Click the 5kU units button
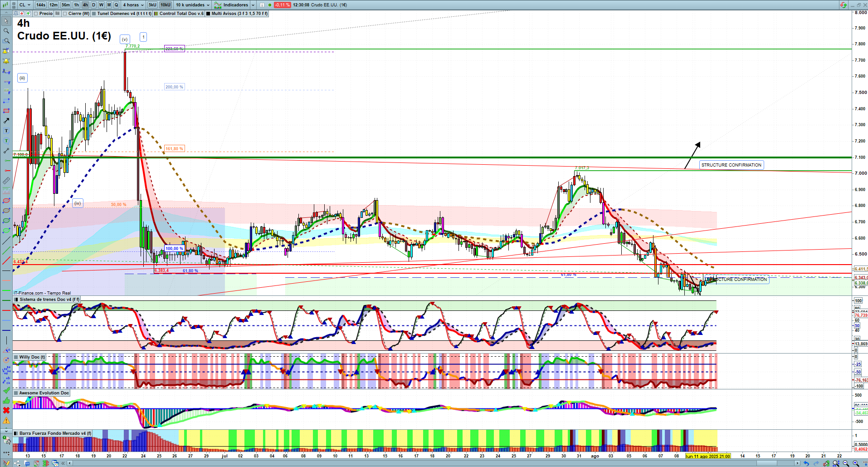The width and height of the screenshot is (868, 467). (x=152, y=5)
